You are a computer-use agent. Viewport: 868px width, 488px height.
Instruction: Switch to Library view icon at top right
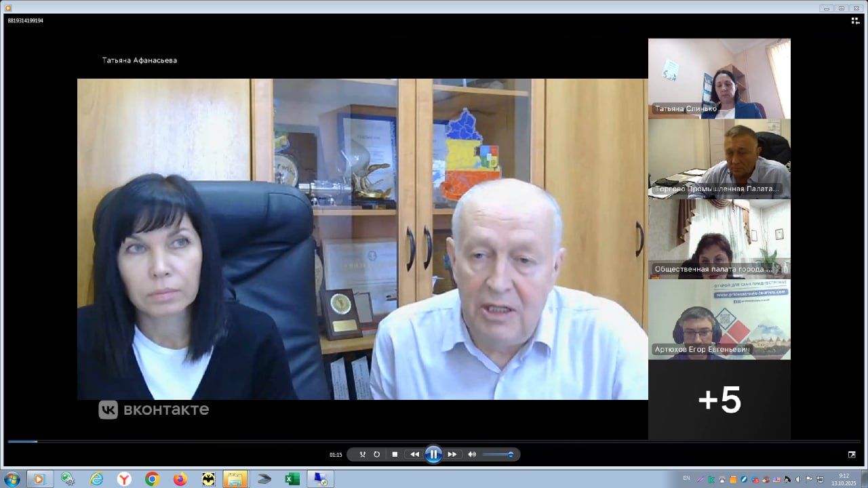pyautogui.click(x=855, y=21)
